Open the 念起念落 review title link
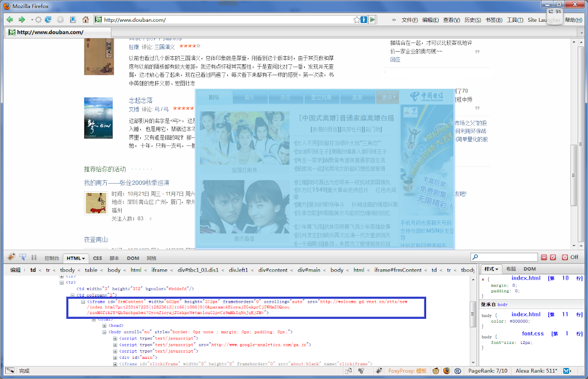The width and height of the screenshot is (588, 379). click(x=141, y=100)
